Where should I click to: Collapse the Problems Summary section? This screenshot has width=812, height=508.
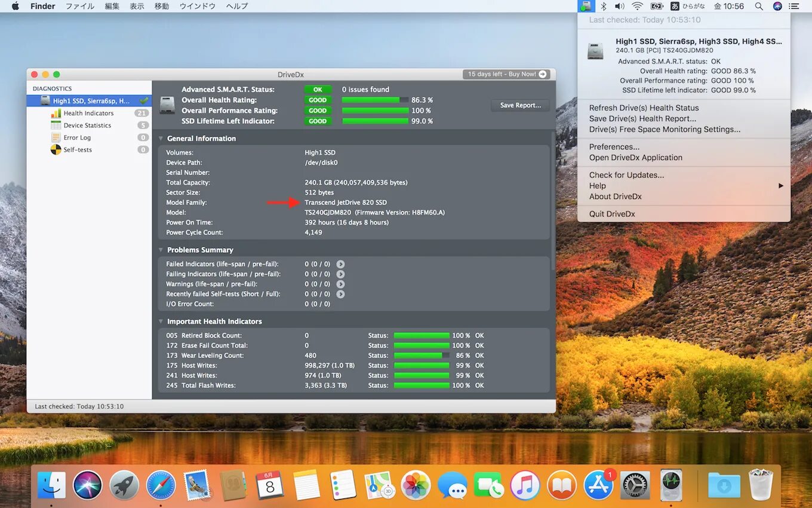point(161,250)
